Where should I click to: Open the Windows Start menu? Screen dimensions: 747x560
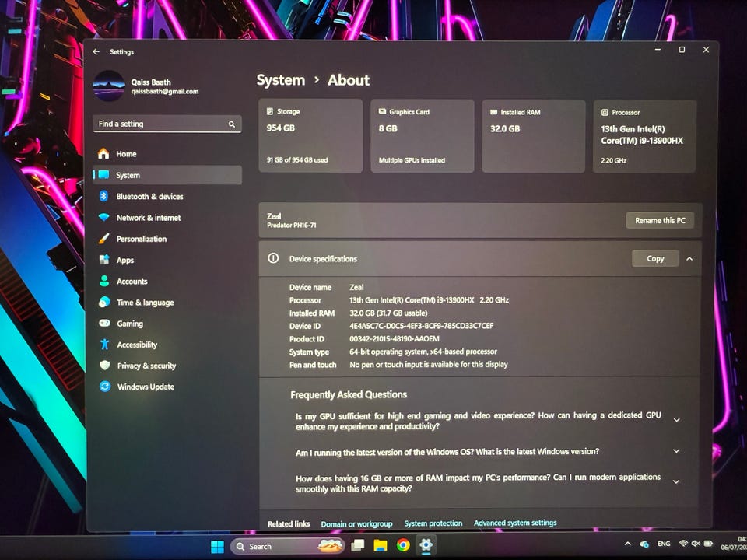pos(217,546)
